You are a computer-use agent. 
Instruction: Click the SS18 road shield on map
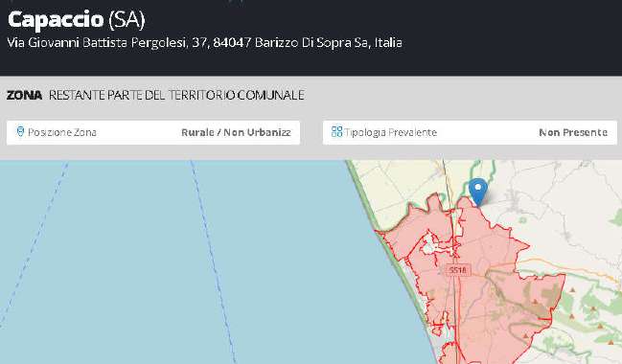pyautogui.click(x=457, y=270)
